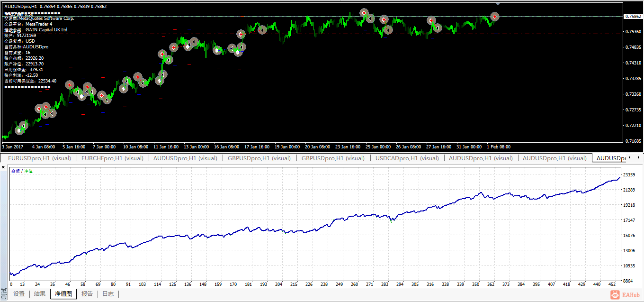Click the vertical 测试 panel label

(x=3, y=293)
